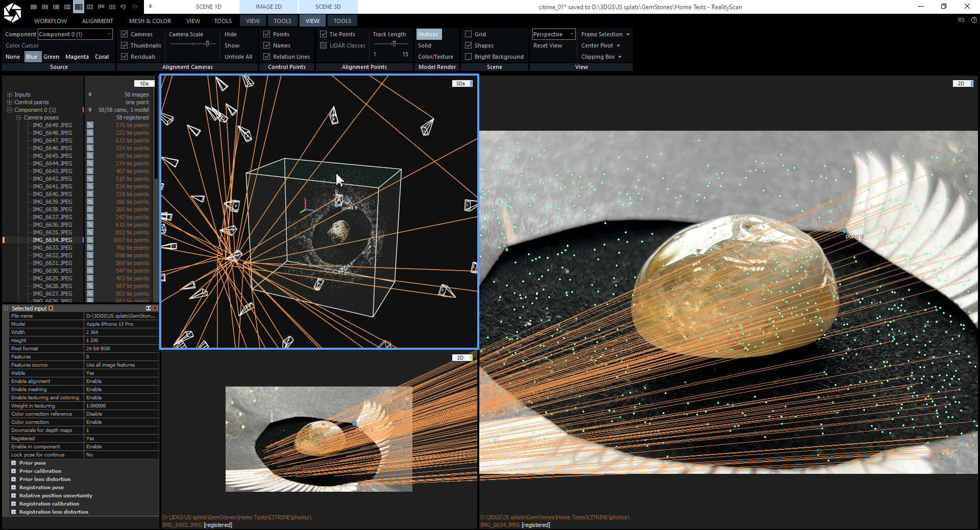Click the 2D badge of the large image view

point(963,83)
